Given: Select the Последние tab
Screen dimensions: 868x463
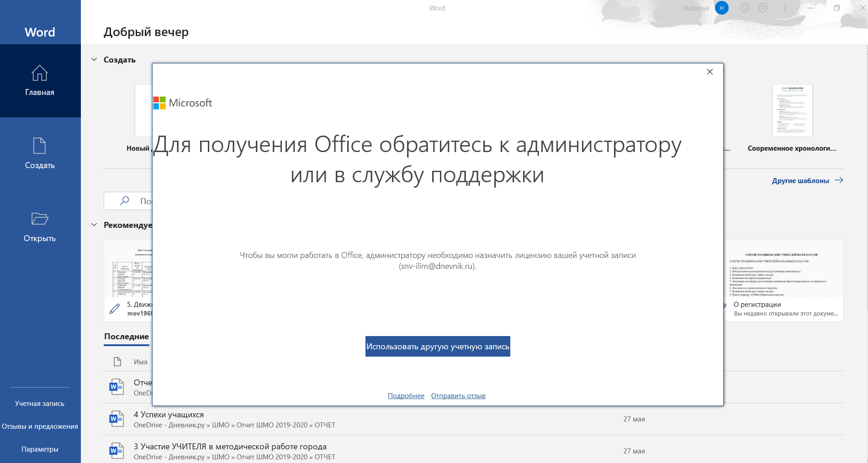Looking at the screenshot, I should point(127,337).
